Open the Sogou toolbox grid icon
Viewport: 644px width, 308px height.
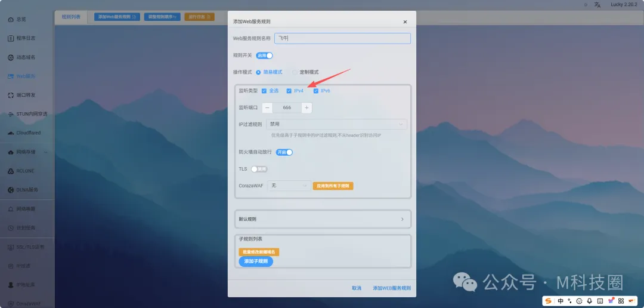[621, 301]
